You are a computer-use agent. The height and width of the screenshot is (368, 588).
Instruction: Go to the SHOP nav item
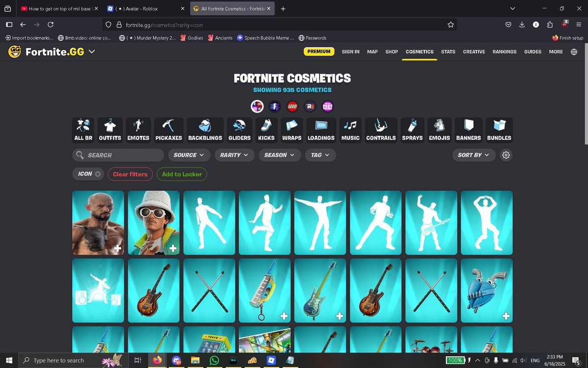[x=392, y=52]
